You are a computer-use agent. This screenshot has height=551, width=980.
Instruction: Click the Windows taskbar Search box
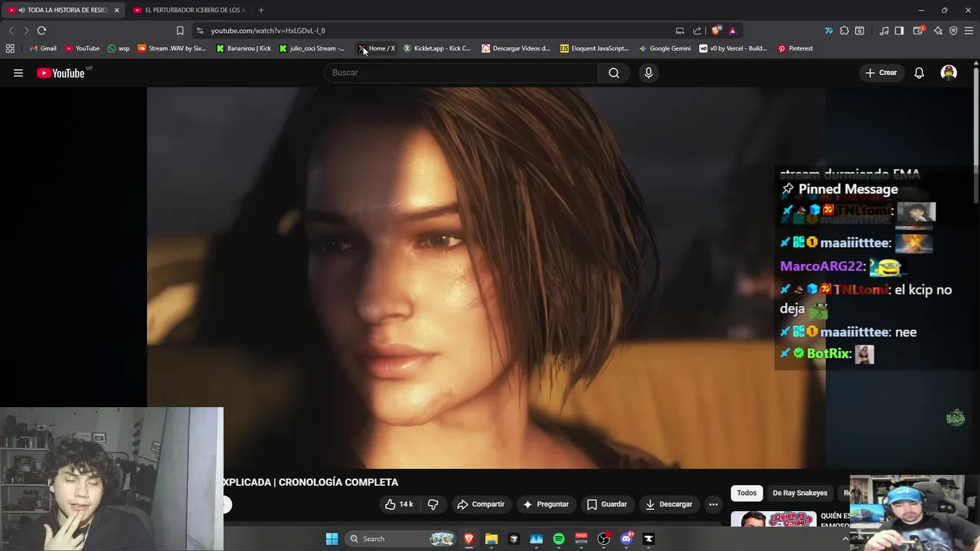point(402,539)
